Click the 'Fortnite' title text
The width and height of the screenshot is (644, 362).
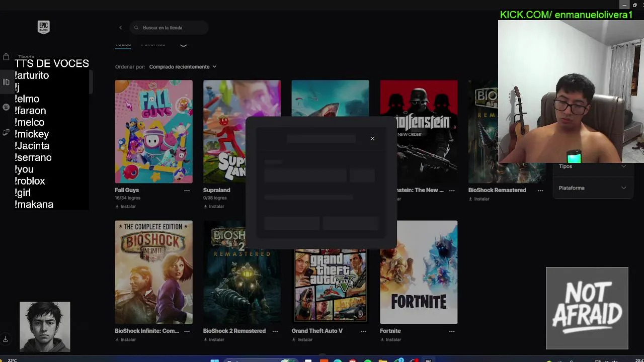390,331
